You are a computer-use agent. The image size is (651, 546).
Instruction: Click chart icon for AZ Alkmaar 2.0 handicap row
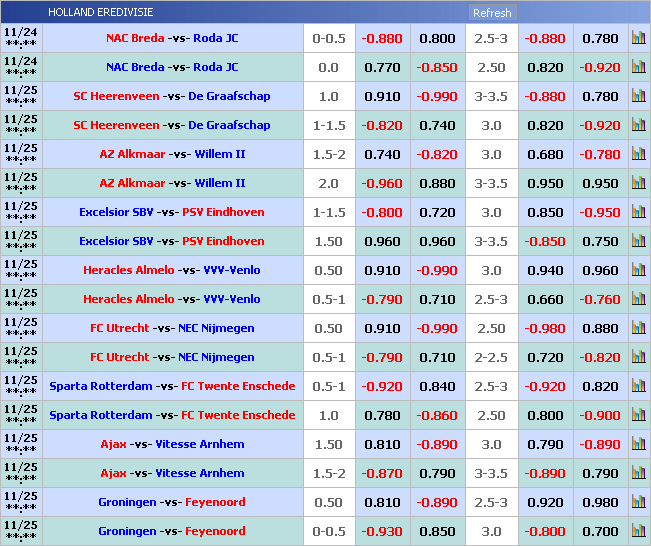[x=638, y=184]
